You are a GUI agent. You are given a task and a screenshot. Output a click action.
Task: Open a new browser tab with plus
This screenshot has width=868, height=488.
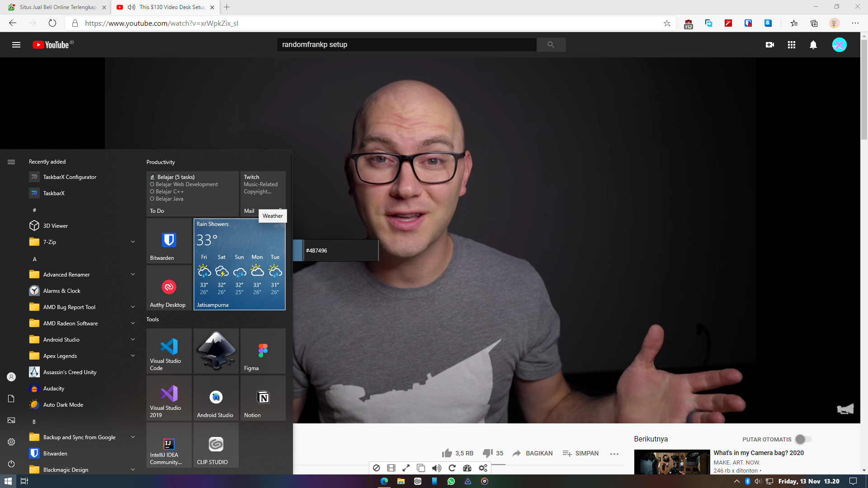tap(227, 7)
